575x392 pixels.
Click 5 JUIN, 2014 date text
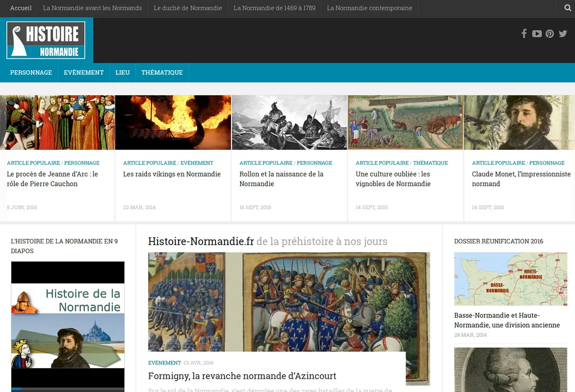22,208
